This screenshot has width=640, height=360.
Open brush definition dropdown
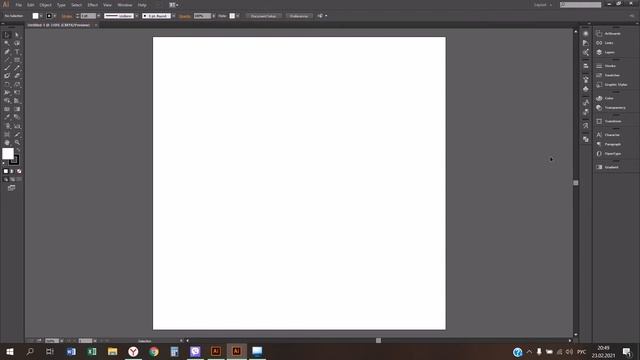[173, 16]
